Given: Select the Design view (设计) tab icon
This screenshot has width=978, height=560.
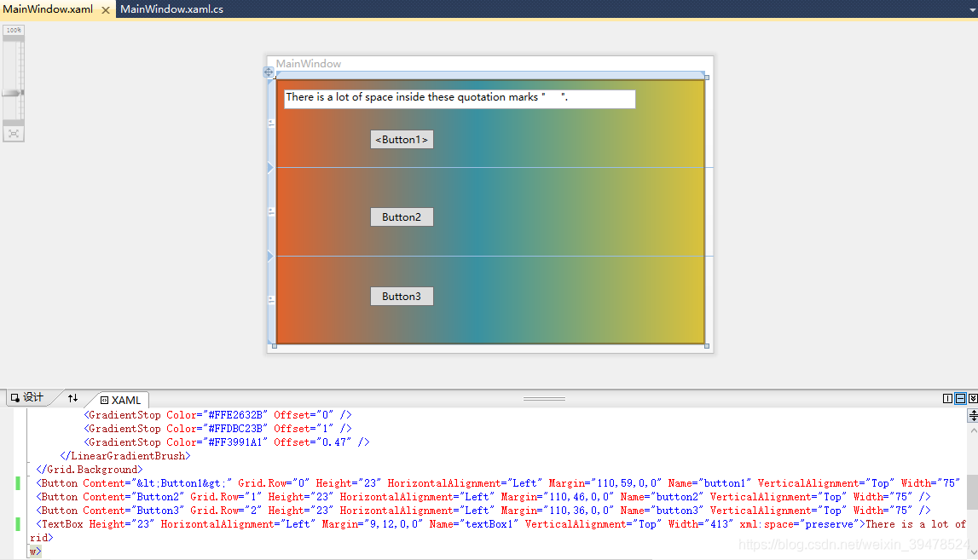Looking at the screenshot, I should click(x=14, y=399).
